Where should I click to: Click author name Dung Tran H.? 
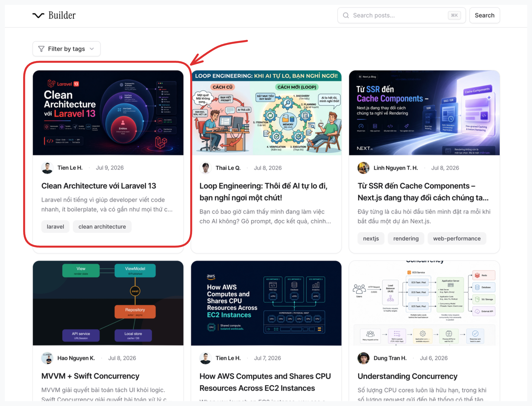tap(390, 358)
